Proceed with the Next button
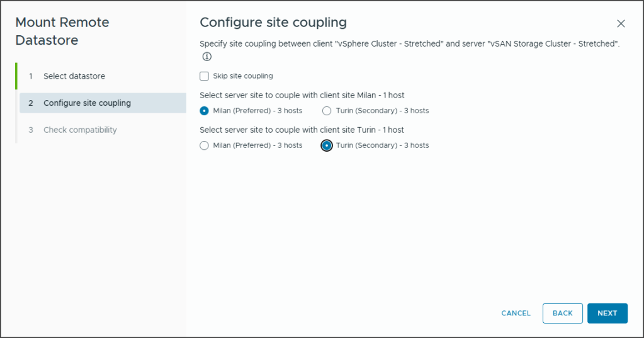 [607, 313]
